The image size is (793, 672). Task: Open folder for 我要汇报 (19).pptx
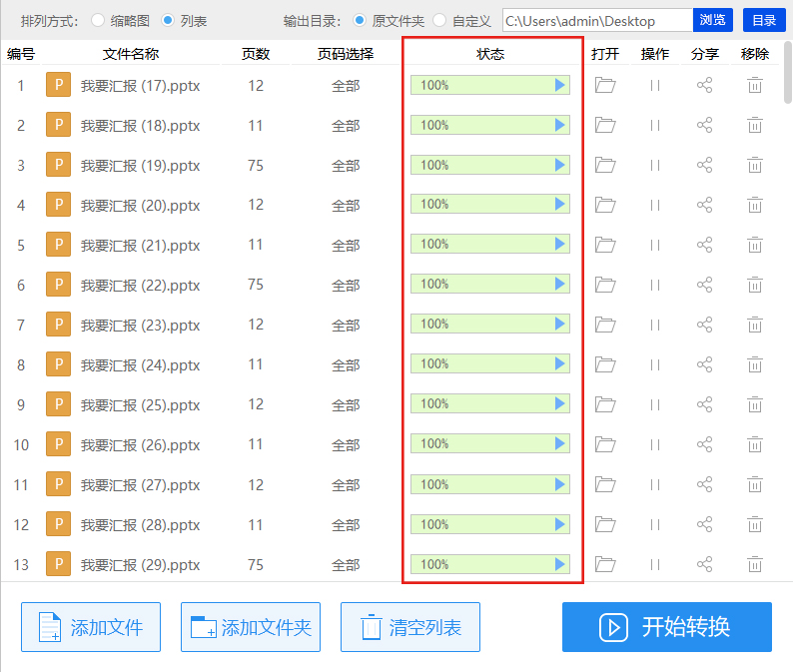click(x=605, y=165)
